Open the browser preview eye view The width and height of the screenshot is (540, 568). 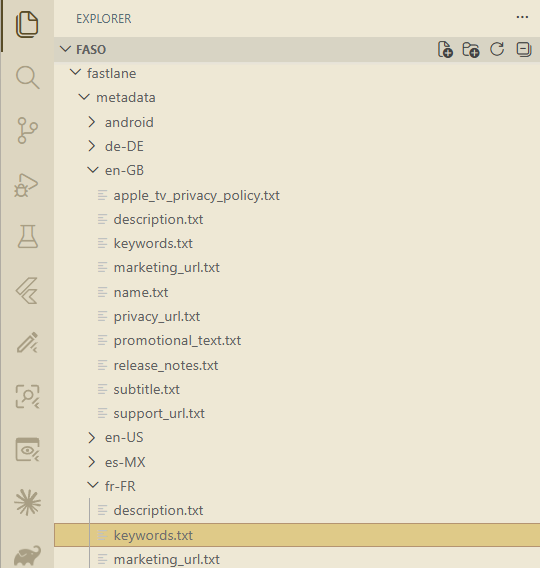28,450
